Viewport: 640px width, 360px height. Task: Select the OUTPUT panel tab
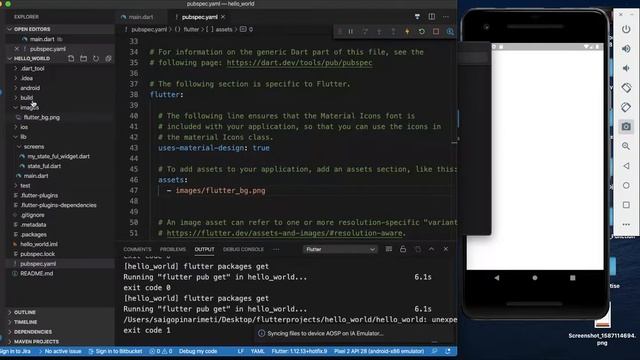(204, 249)
